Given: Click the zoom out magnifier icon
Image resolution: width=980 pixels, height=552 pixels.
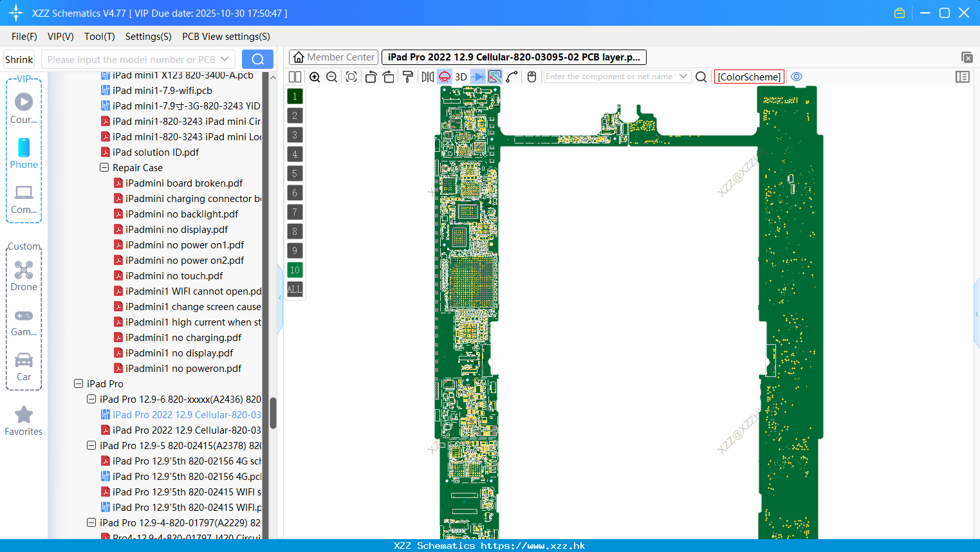Looking at the screenshot, I should [x=332, y=77].
